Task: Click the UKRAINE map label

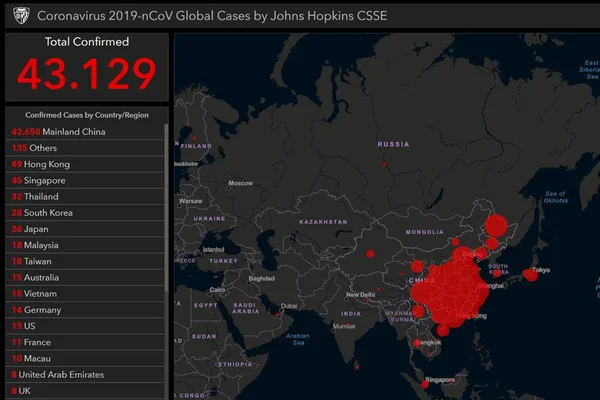Action: [209, 219]
